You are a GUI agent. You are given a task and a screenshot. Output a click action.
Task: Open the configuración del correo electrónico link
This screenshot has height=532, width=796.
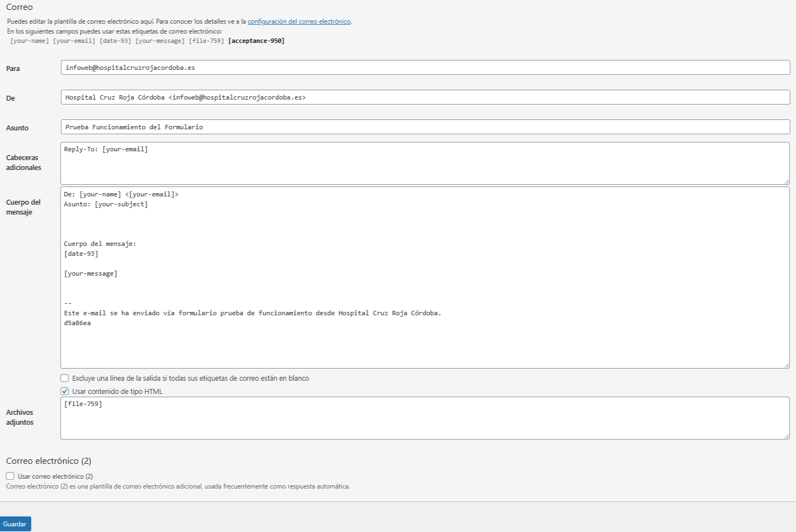299,21
